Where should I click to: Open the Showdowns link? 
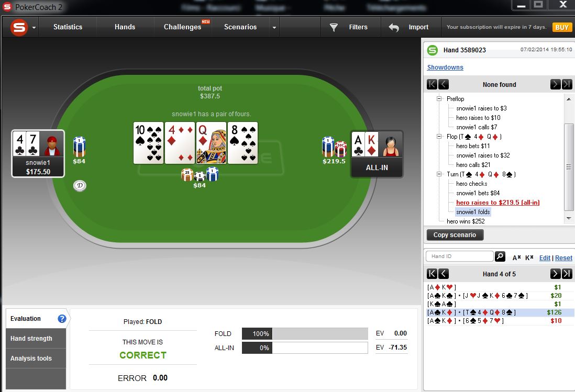point(445,68)
